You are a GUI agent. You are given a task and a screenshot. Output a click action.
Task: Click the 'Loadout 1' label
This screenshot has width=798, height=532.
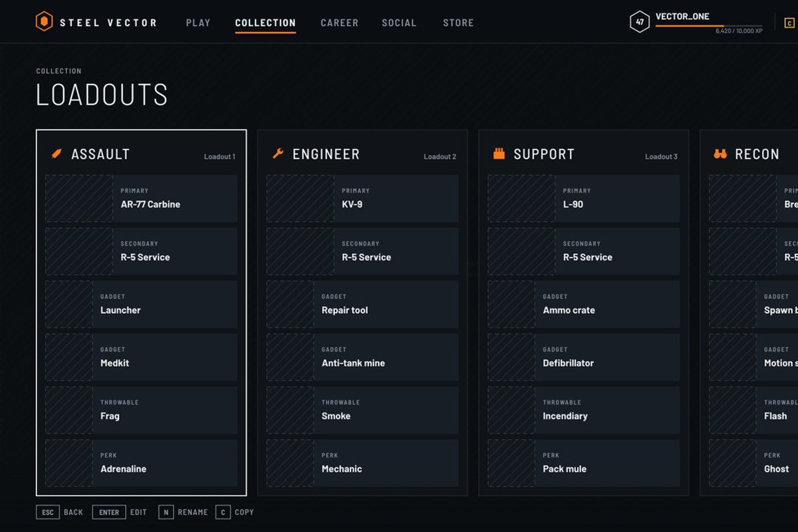tap(219, 157)
